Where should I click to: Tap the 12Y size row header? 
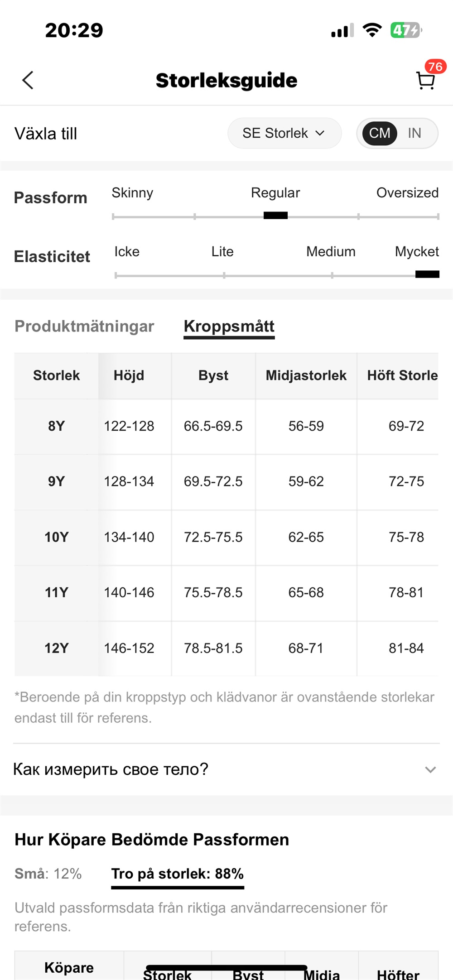(57, 648)
